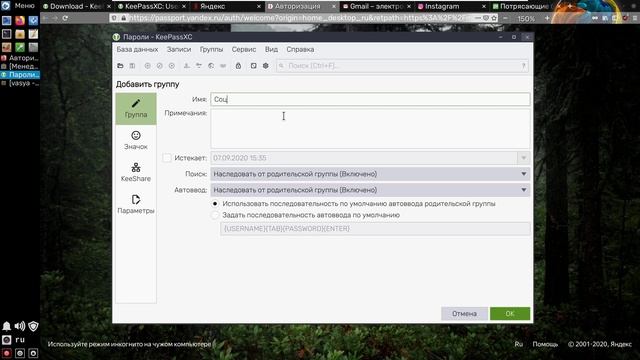
Task: Enable the Истекает expiration checkbox
Action: coord(167,158)
